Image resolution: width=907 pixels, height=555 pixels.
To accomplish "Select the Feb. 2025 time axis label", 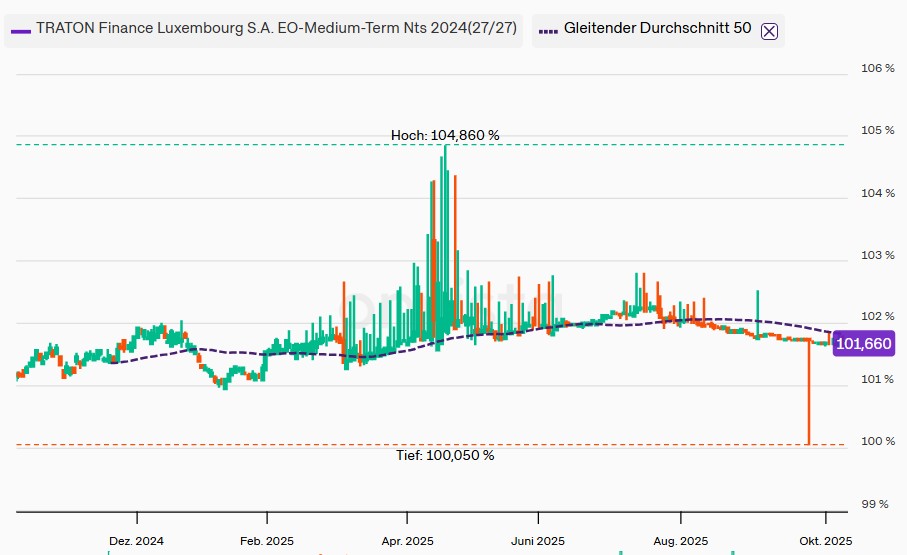I will (267, 541).
